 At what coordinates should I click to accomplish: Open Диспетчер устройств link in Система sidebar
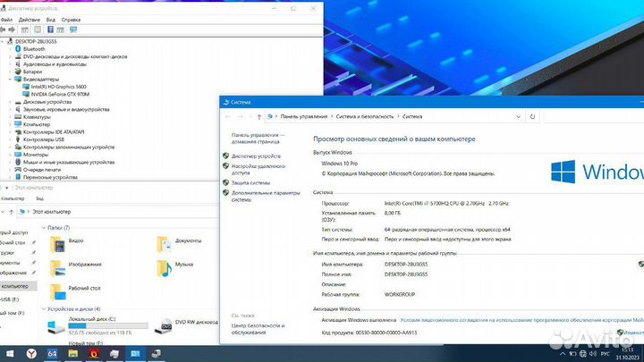256,156
